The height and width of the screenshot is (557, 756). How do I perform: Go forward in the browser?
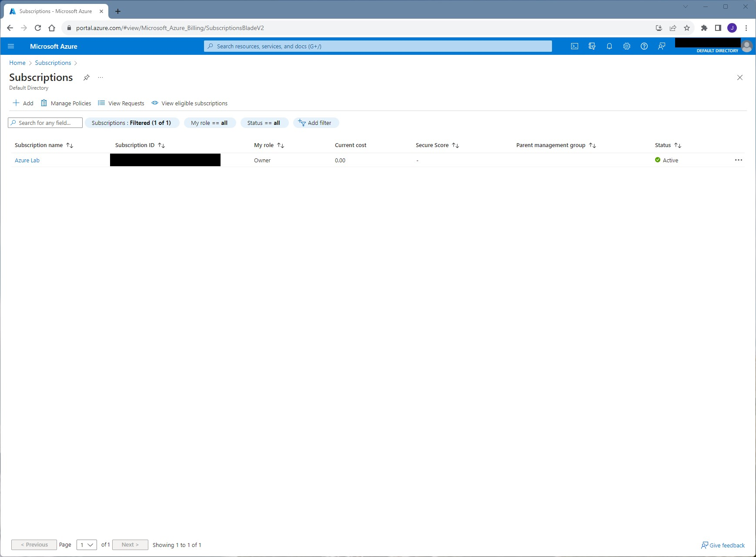point(24,28)
